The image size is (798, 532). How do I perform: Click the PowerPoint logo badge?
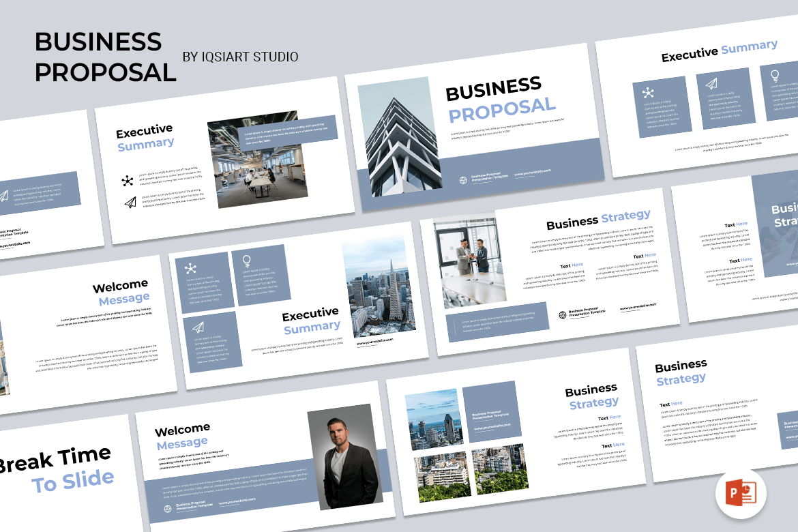click(741, 493)
